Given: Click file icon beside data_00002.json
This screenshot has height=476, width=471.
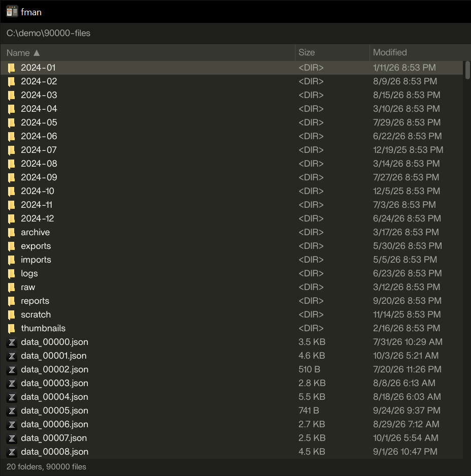Looking at the screenshot, I should (x=12, y=369).
